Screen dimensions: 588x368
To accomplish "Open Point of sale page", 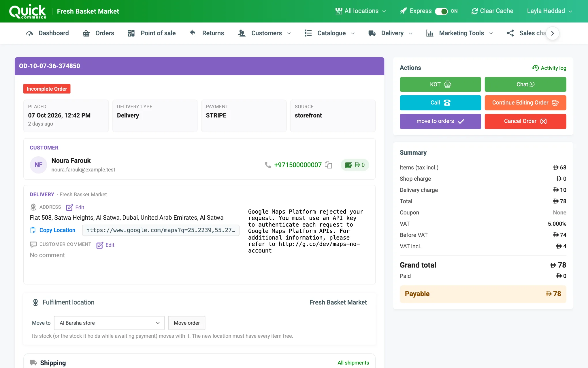I will pos(152,33).
